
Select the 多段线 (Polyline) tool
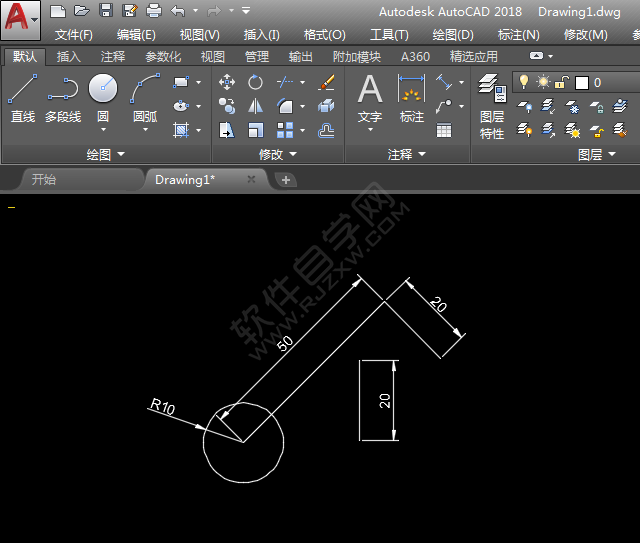(63, 100)
